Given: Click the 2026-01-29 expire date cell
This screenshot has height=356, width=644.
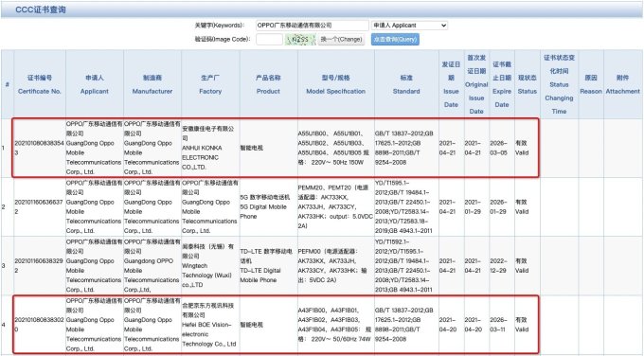Looking at the screenshot, I should click(x=502, y=207).
